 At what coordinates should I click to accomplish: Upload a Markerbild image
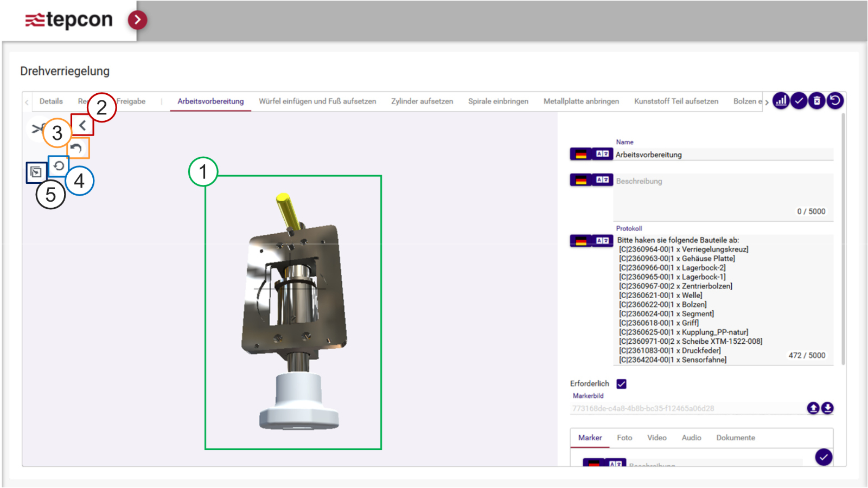point(813,408)
